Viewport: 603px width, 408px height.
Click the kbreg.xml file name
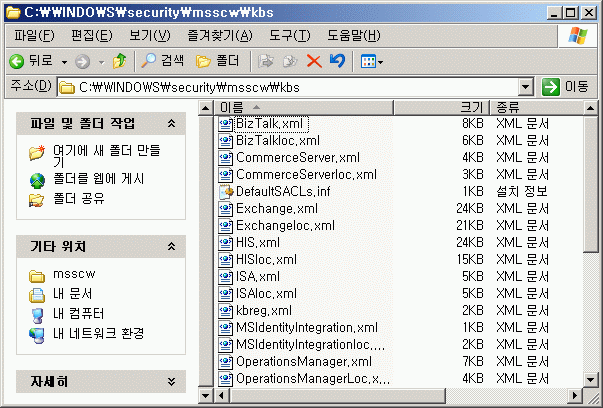tap(264, 311)
